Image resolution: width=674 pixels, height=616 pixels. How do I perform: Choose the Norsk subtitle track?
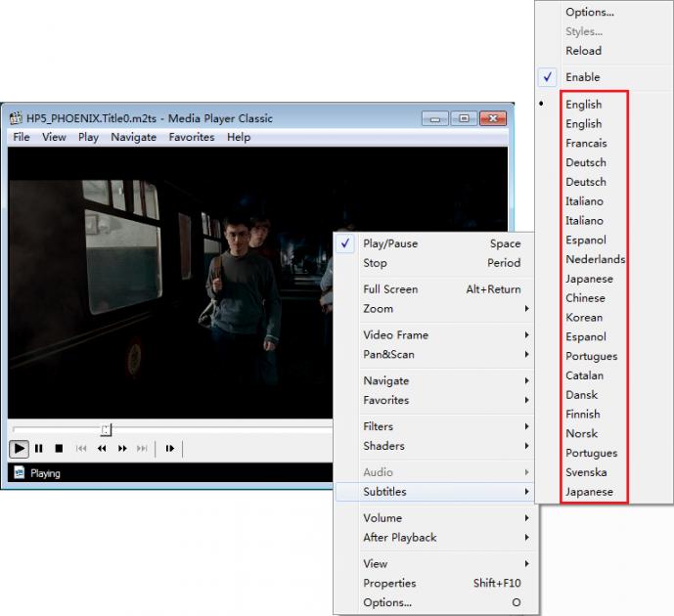pos(605,433)
